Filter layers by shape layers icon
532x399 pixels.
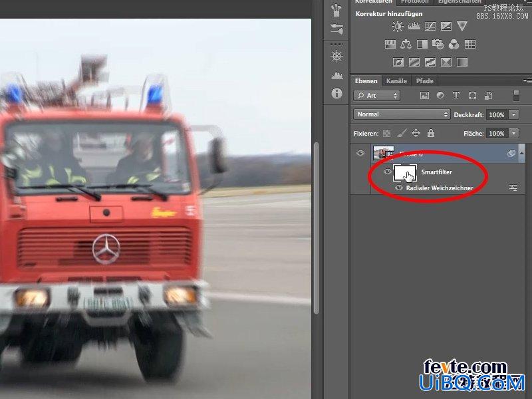point(472,96)
